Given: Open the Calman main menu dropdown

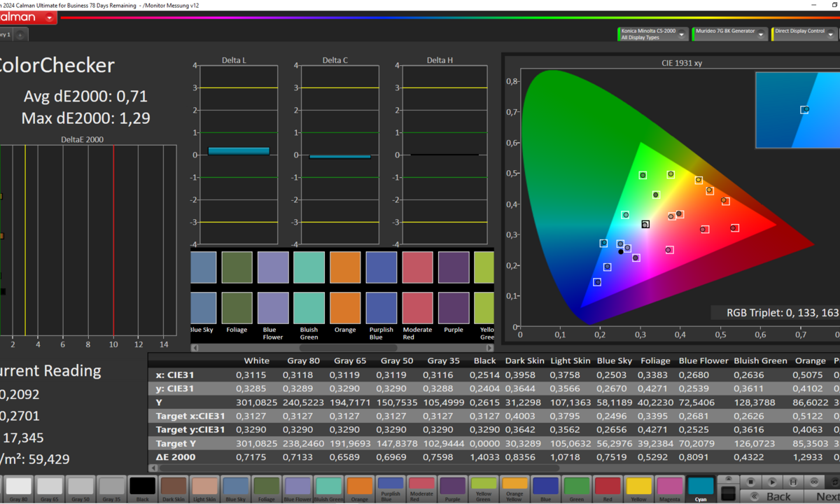Looking at the screenshot, I should pos(51,17).
